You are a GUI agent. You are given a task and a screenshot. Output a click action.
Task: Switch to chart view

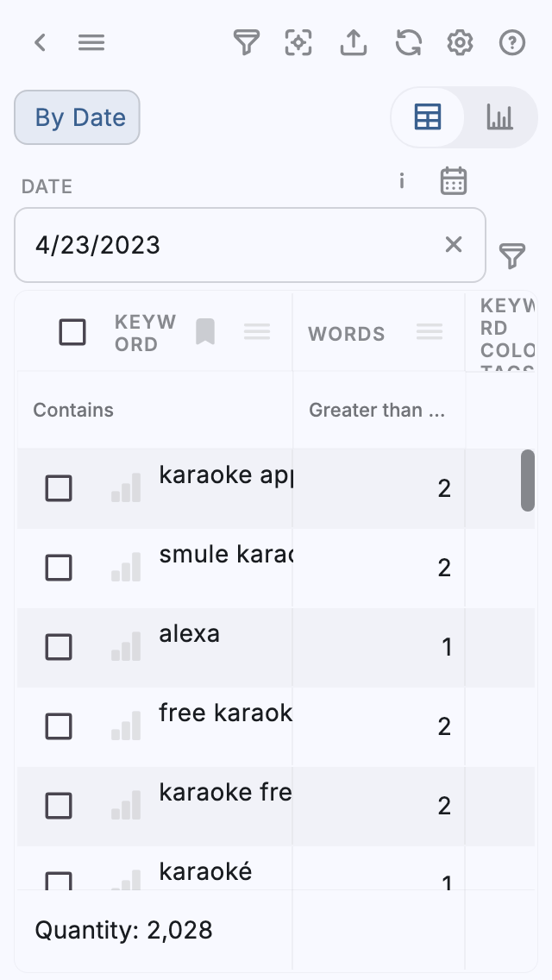click(x=499, y=117)
